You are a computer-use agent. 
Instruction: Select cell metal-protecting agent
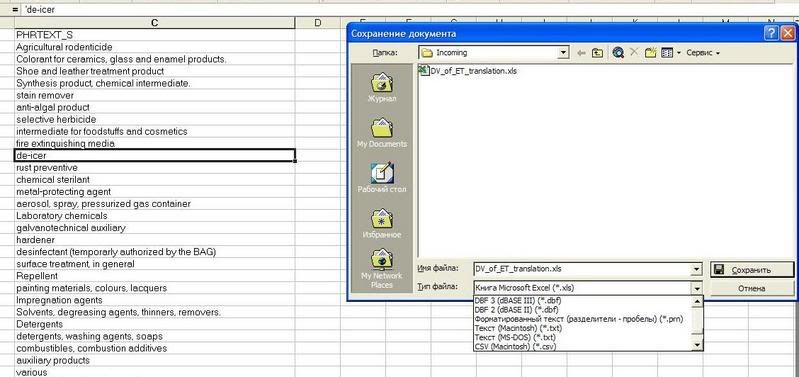coord(154,192)
